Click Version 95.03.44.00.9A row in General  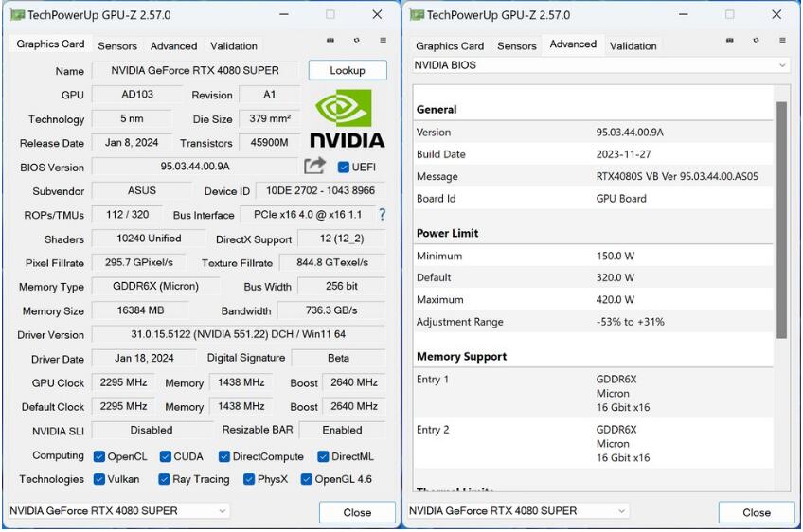click(x=593, y=133)
